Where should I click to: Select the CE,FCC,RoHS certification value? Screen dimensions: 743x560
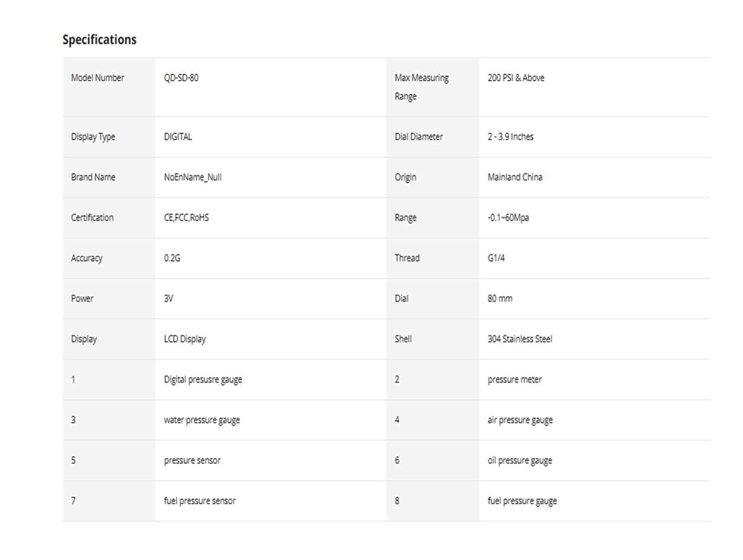[186, 217]
